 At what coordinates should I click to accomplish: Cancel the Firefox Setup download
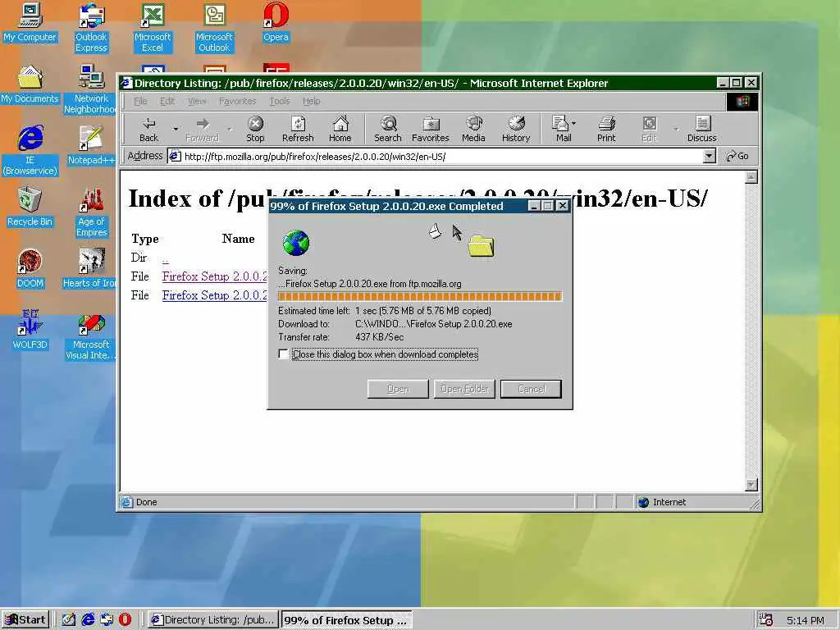[x=531, y=389]
